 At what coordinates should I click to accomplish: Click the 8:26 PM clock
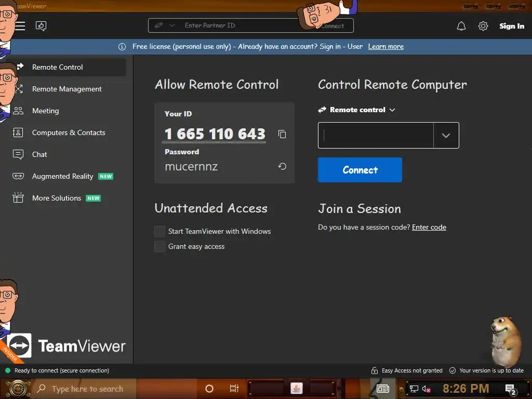[x=465, y=389]
